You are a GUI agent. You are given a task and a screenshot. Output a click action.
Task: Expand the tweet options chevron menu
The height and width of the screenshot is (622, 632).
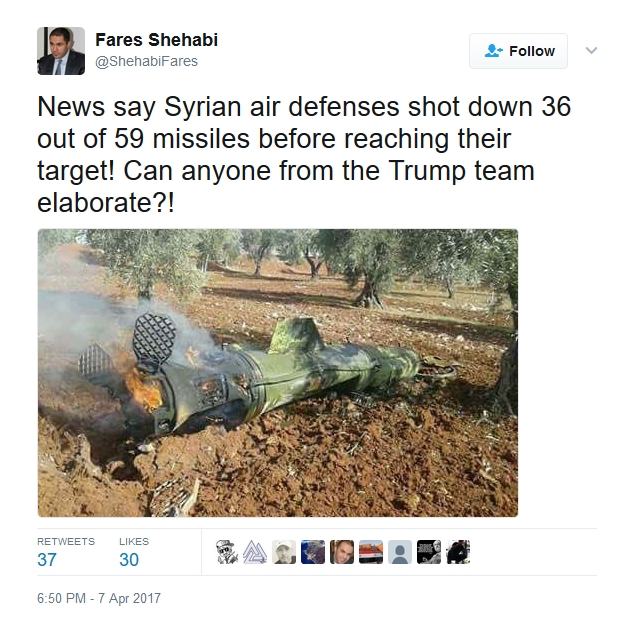pos(591,50)
